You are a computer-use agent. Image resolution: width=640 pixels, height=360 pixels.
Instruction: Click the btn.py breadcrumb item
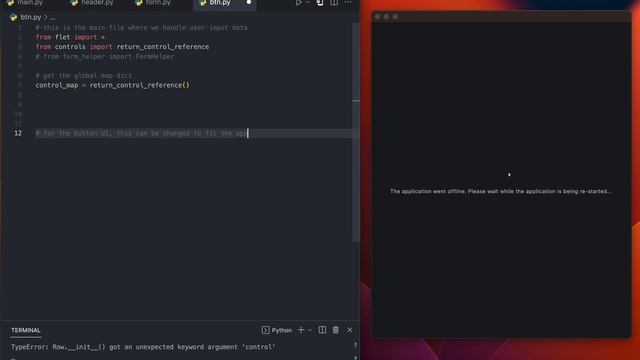click(x=31, y=17)
